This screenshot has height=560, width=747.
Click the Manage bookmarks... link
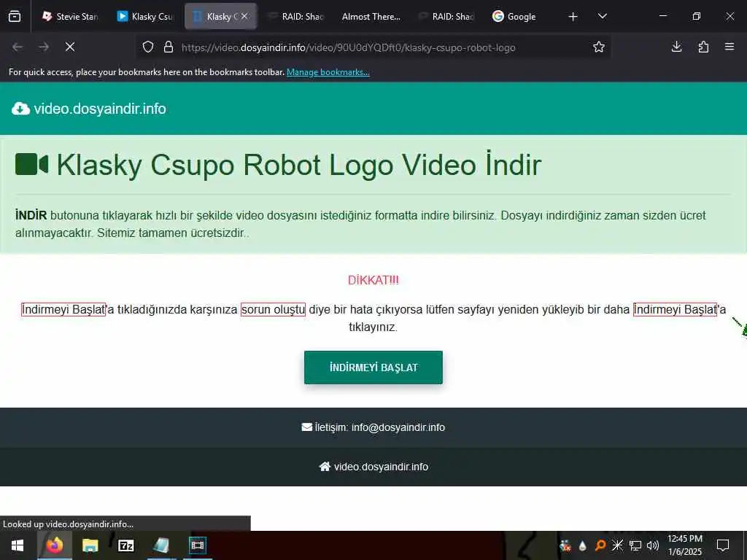(328, 72)
